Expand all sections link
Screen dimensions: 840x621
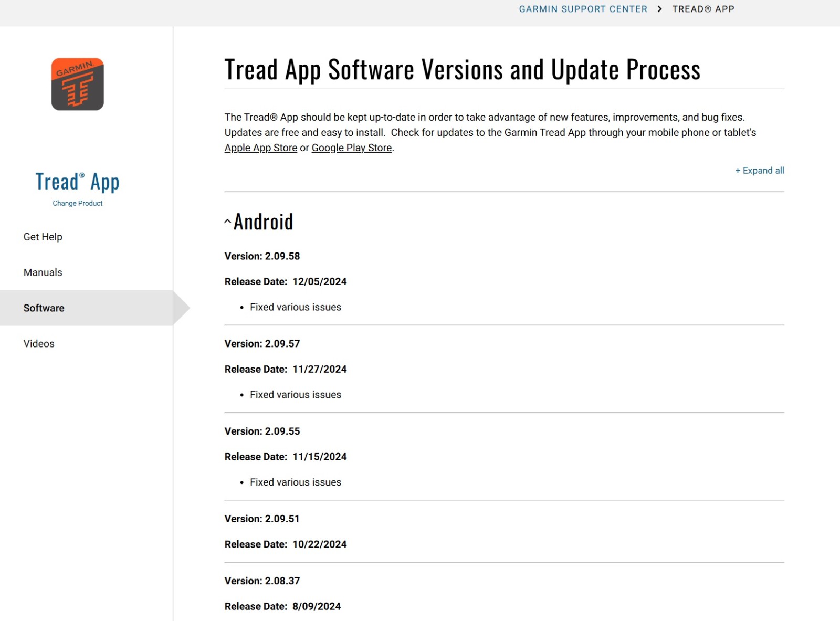(x=759, y=171)
